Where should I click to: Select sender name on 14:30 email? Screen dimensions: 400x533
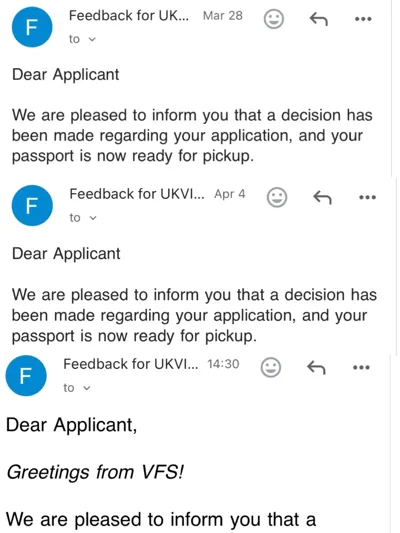pyautogui.click(x=131, y=364)
